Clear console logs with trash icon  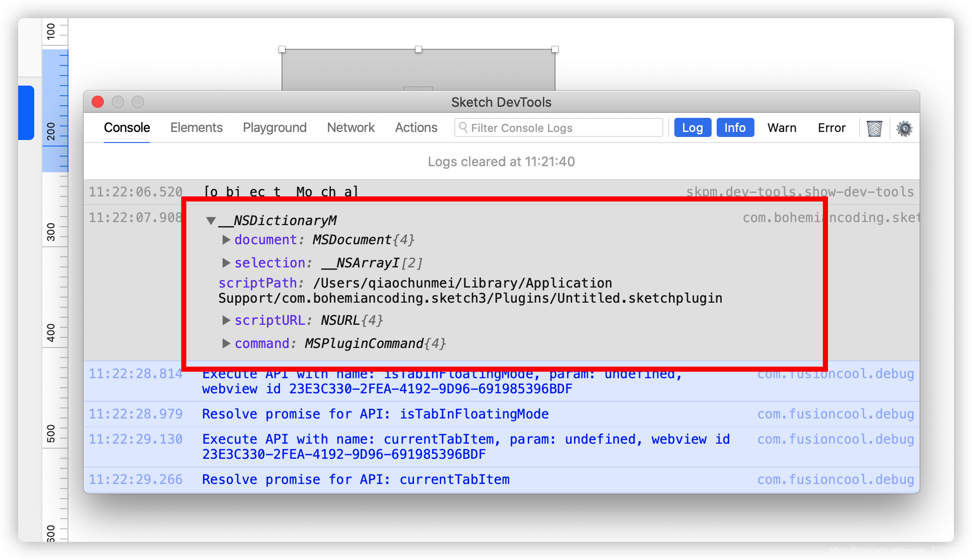(x=874, y=128)
